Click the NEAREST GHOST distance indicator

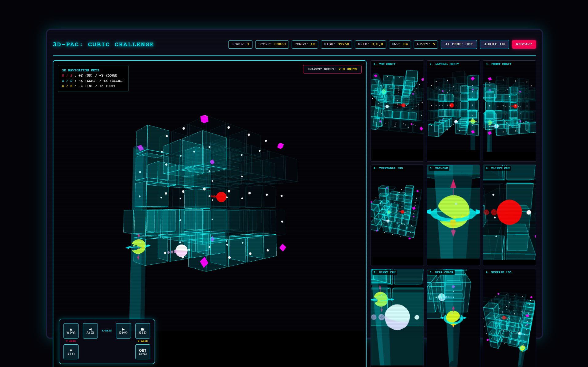tap(332, 69)
